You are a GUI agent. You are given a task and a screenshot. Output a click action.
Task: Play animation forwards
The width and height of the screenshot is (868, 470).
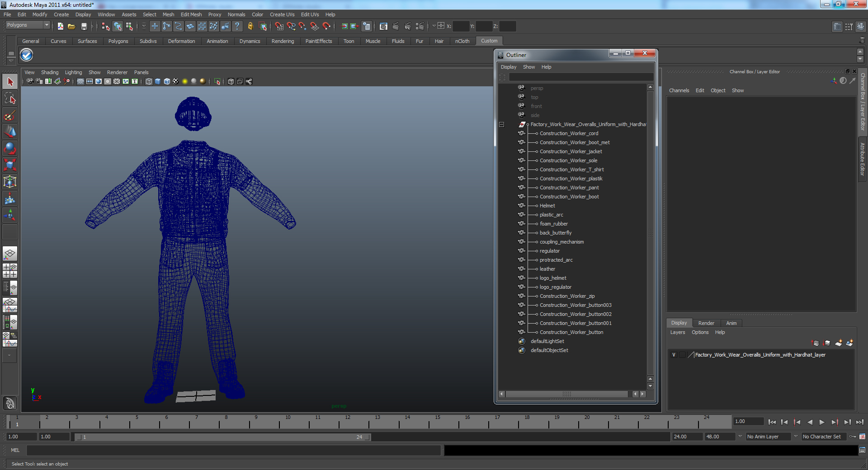pyautogui.click(x=822, y=422)
